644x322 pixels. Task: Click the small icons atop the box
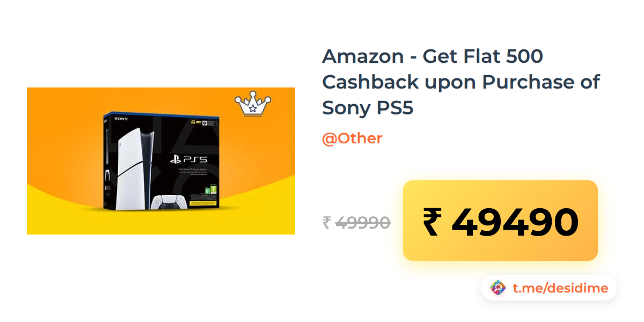tap(203, 122)
